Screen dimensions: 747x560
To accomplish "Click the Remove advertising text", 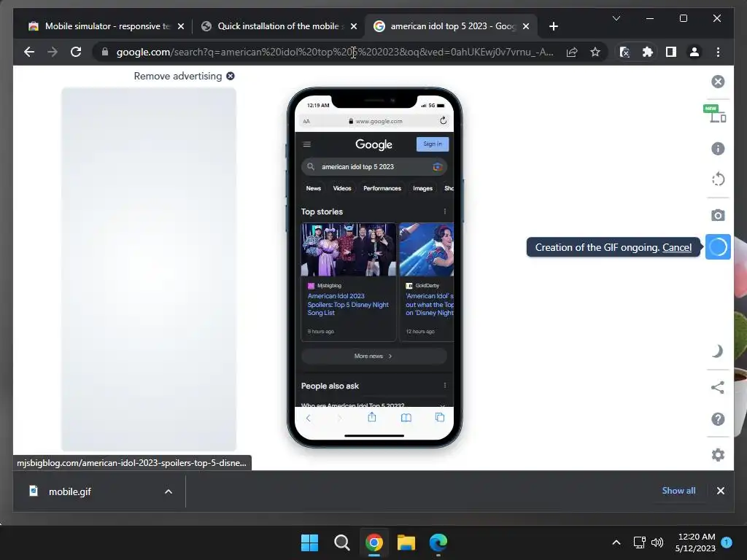I will [178, 76].
